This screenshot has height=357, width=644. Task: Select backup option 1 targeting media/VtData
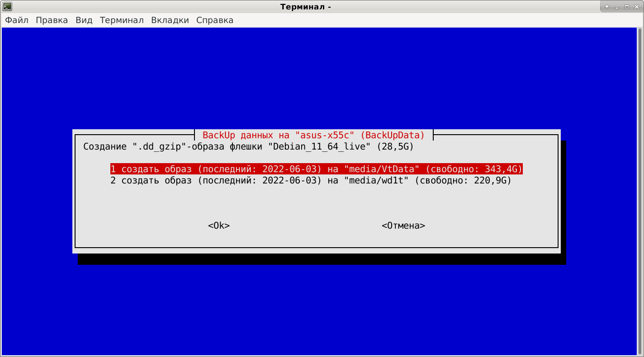[317, 169]
